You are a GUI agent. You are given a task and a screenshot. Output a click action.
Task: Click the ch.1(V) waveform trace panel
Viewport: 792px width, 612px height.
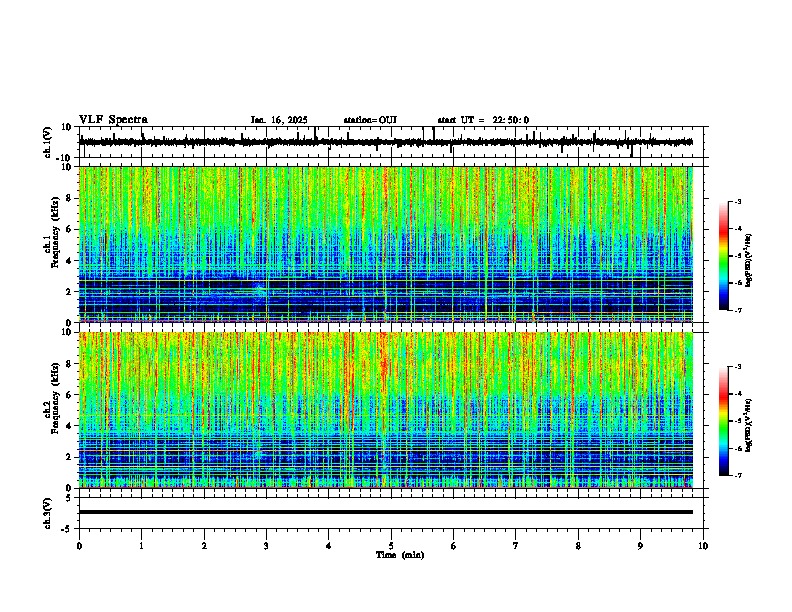(x=391, y=142)
